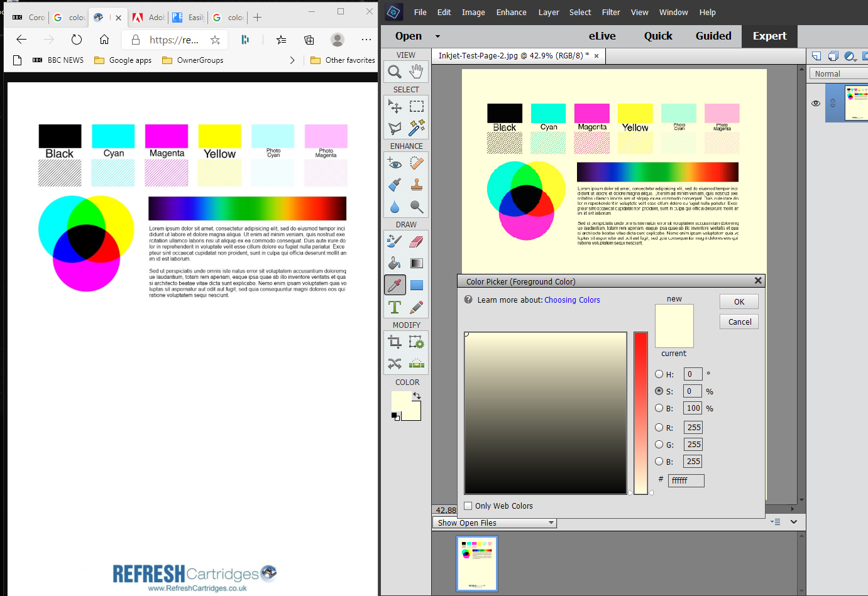Image resolution: width=868 pixels, height=596 pixels.
Task: Confirm color choice with OK button
Action: coord(739,301)
